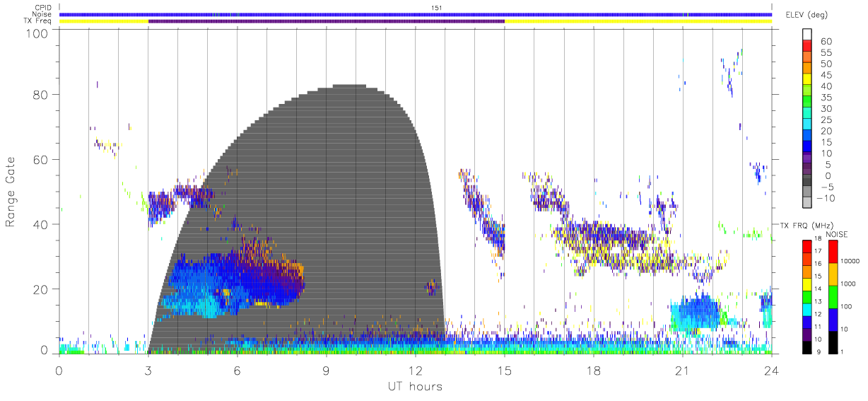Click the Range Gate axis tick label '40'
The image size is (868, 401).
point(41,225)
